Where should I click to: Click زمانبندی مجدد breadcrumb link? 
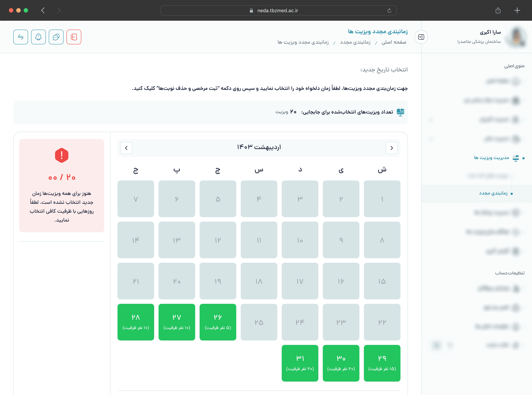click(x=355, y=42)
